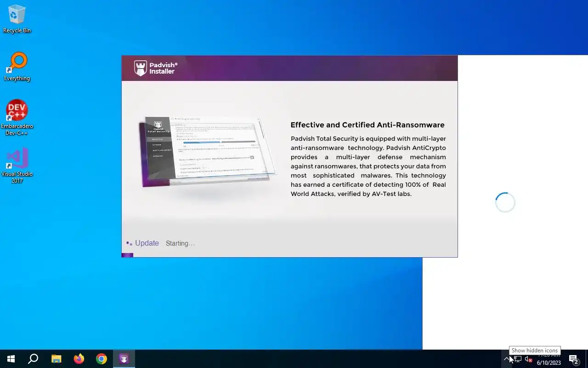Click the 'Effective and Certified Anti-Ransomware' heading
Image resolution: width=588 pixels, height=368 pixels.
click(367, 125)
